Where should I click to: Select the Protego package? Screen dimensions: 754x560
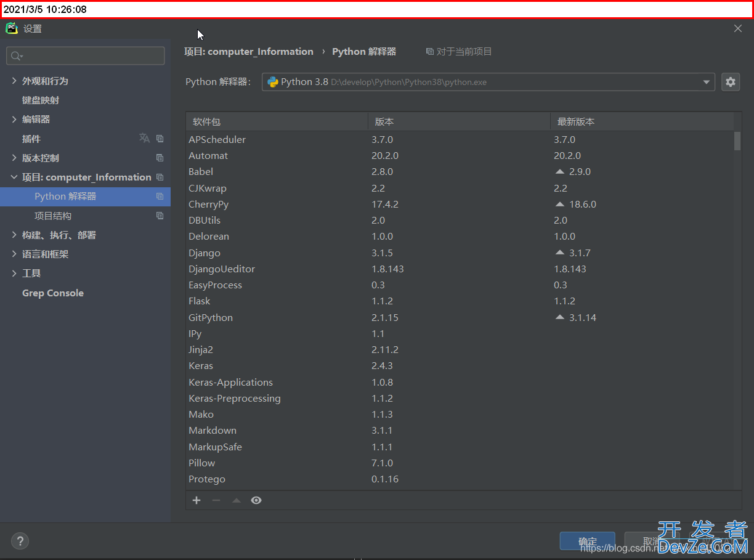[x=460, y=479]
